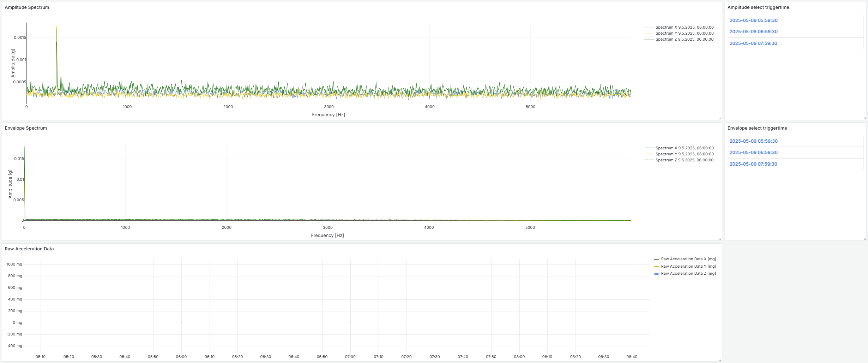Viewport: 868px width, 363px height.
Task: Toggle Raw Acceleration Data Y legend entry
Action: click(688, 266)
